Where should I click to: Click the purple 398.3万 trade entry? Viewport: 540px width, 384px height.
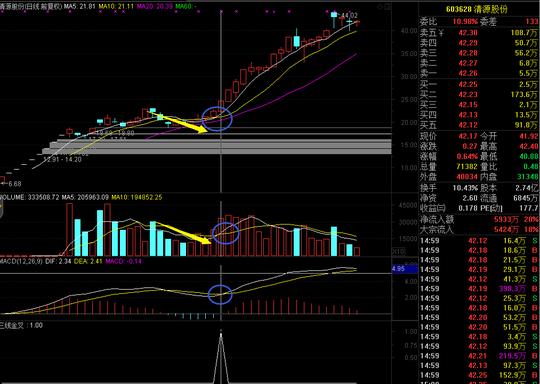click(513, 289)
